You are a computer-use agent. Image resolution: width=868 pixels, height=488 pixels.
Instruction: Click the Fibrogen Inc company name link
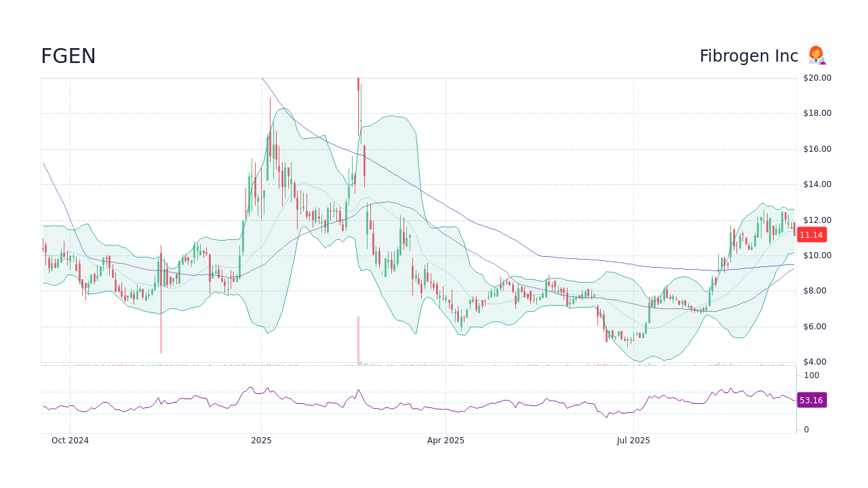(748, 55)
